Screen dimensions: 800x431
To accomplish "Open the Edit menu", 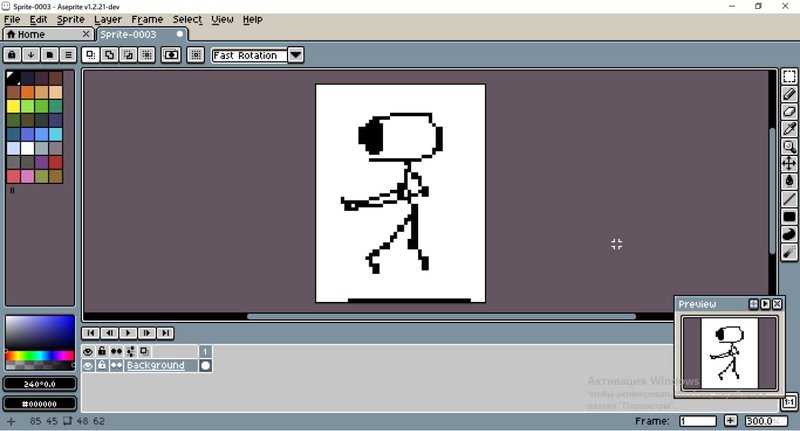I will click(x=38, y=19).
